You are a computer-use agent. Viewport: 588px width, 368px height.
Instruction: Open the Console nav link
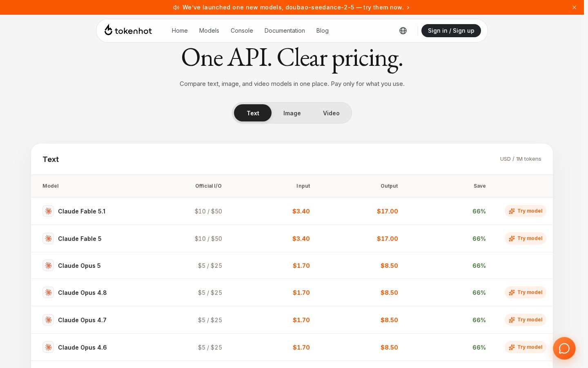pos(242,31)
